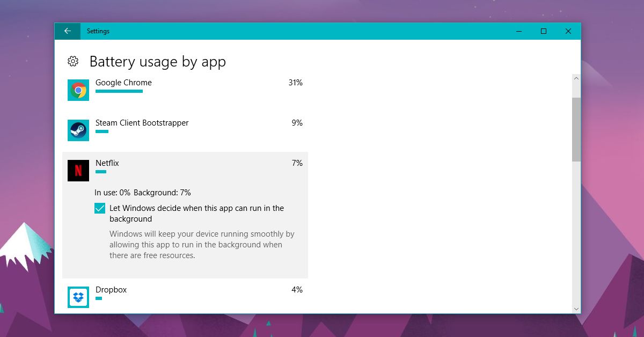The image size is (644, 337).
Task: Minimize the Settings window
Action: coord(519,31)
